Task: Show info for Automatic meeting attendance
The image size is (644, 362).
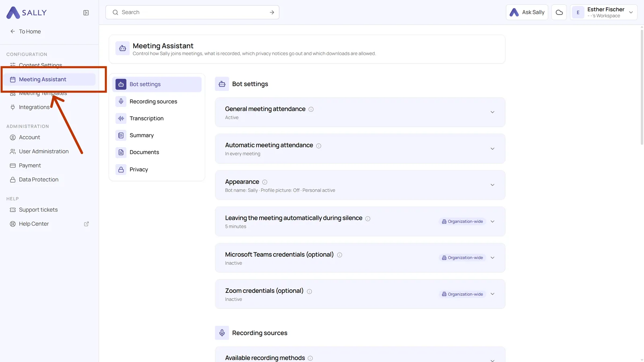Action: click(x=319, y=146)
